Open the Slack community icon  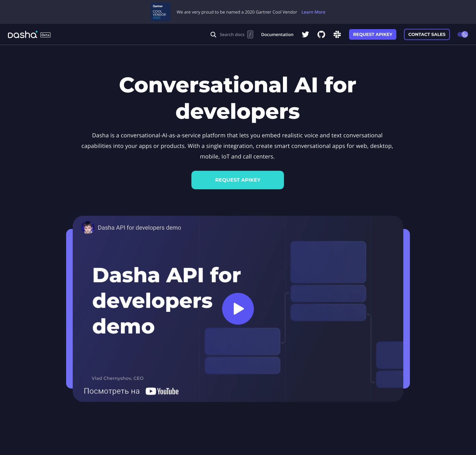pyautogui.click(x=337, y=34)
